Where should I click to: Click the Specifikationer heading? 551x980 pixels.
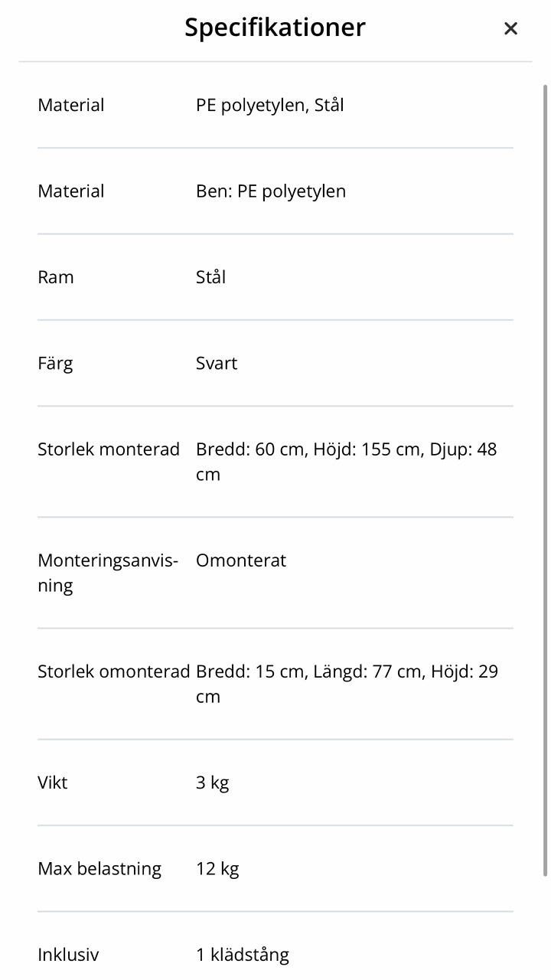(x=275, y=28)
